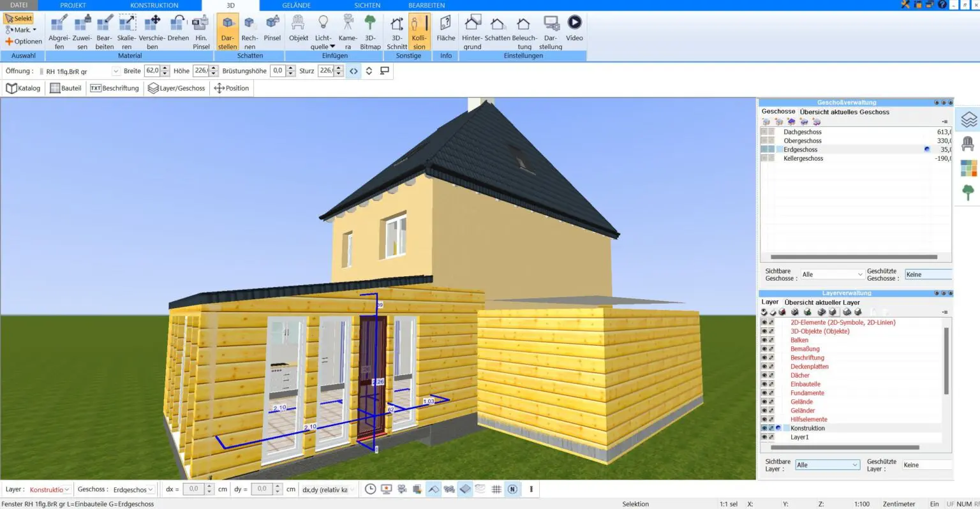The width and height of the screenshot is (980, 509).
Task: Click the Layer/Geschoss button
Action: tap(177, 88)
